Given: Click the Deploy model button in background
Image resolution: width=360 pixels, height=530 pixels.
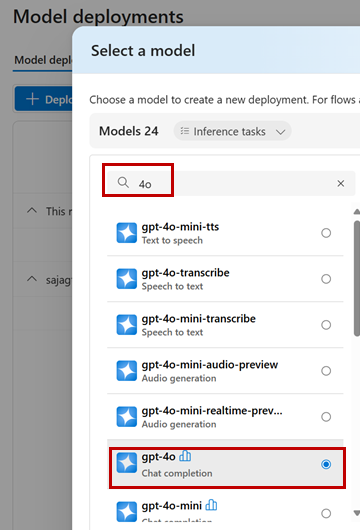Looking at the screenshot, I should coord(43,99).
